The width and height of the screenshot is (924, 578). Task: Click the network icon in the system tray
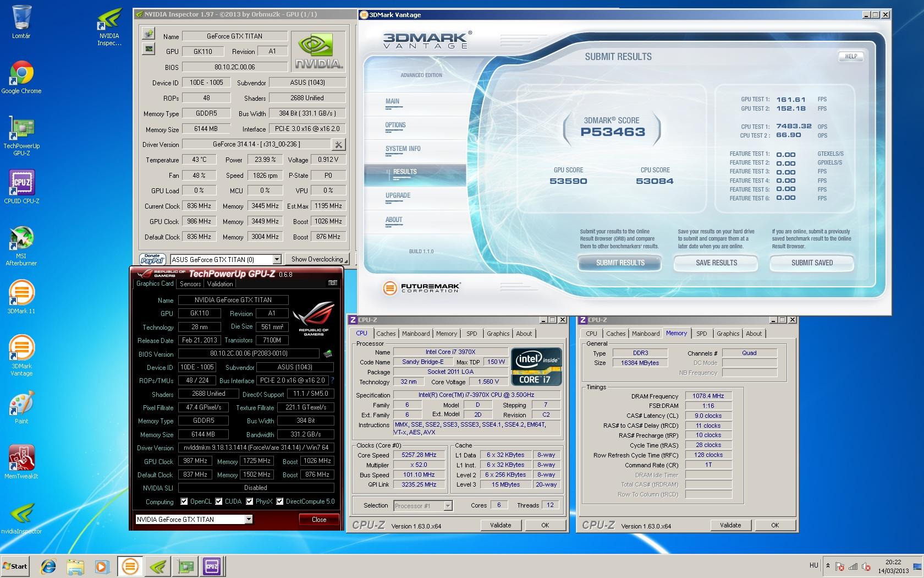coord(853,566)
